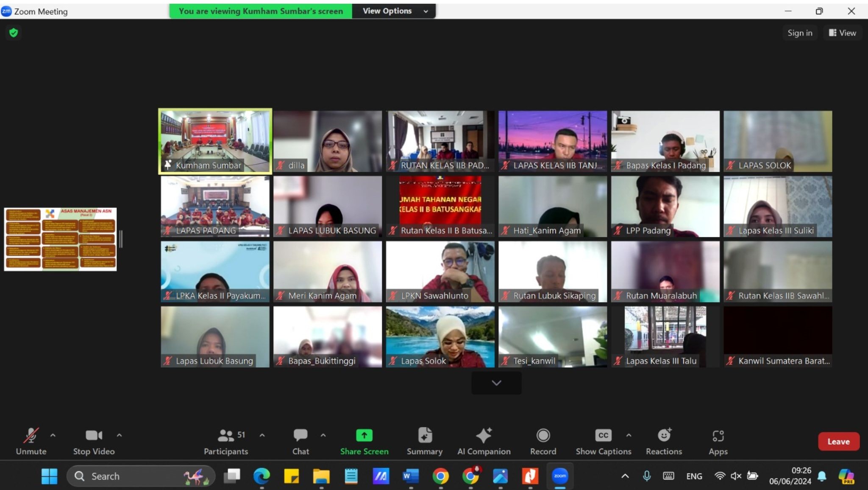The image size is (868, 490).
Task: Open Wi-Fi network settings in tray
Action: pyautogui.click(x=720, y=476)
